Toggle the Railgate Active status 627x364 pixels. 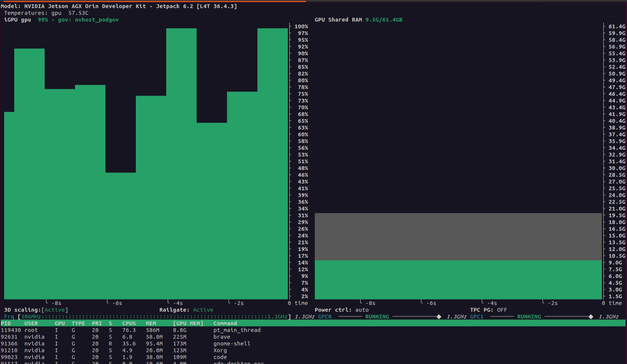tap(203, 310)
